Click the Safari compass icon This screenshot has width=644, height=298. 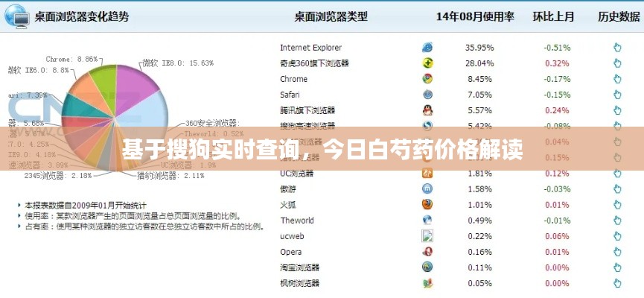[427, 95]
